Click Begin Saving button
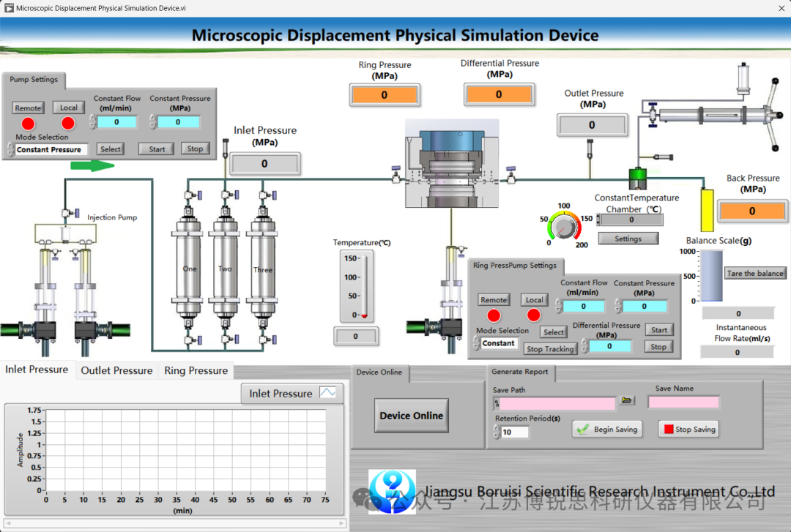This screenshot has height=532, width=791. [x=607, y=429]
